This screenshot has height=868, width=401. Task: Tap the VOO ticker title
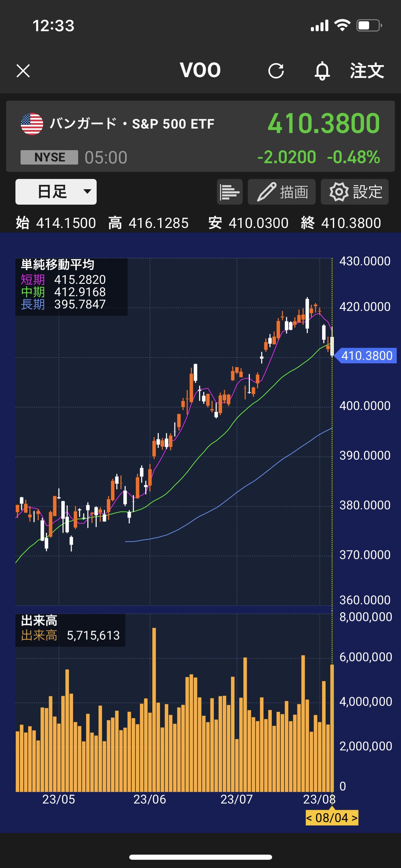[x=200, y=70]
